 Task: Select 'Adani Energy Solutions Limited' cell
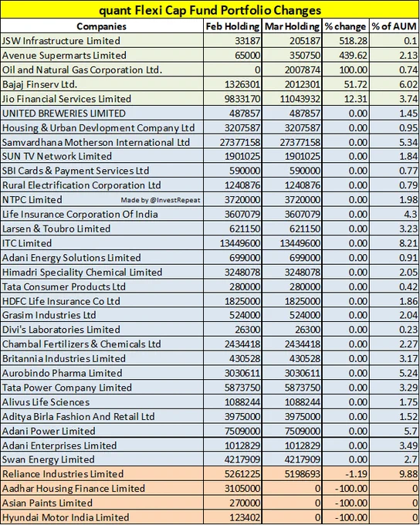pyautogui.click(x=102, y=257)
